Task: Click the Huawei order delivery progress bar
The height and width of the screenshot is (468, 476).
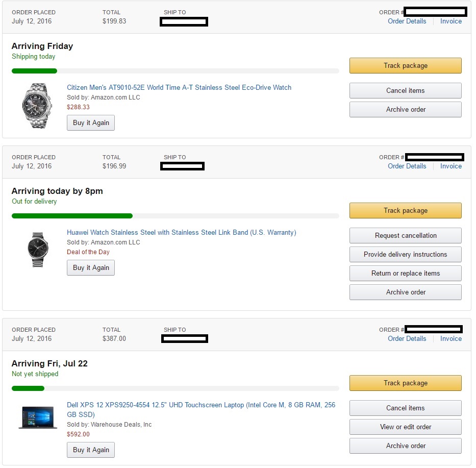Action: click(x=175, y=216)
